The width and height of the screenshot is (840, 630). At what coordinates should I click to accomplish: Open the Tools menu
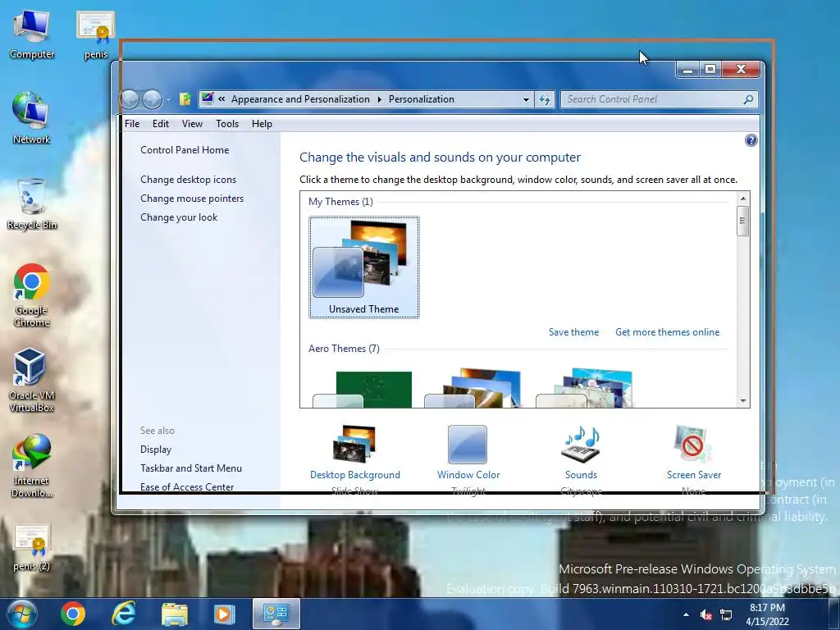click(x=227, y=124)
